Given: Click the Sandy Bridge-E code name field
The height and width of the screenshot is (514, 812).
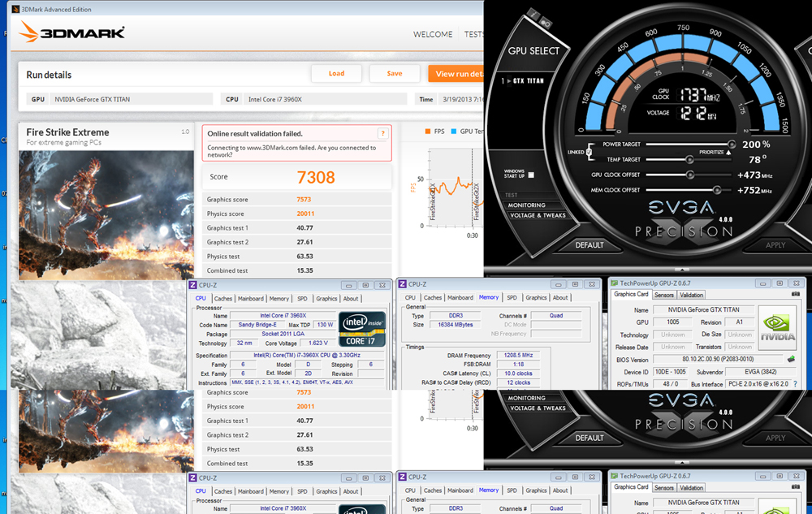Looking at the screenshot, I should click(x=257, y=325).
